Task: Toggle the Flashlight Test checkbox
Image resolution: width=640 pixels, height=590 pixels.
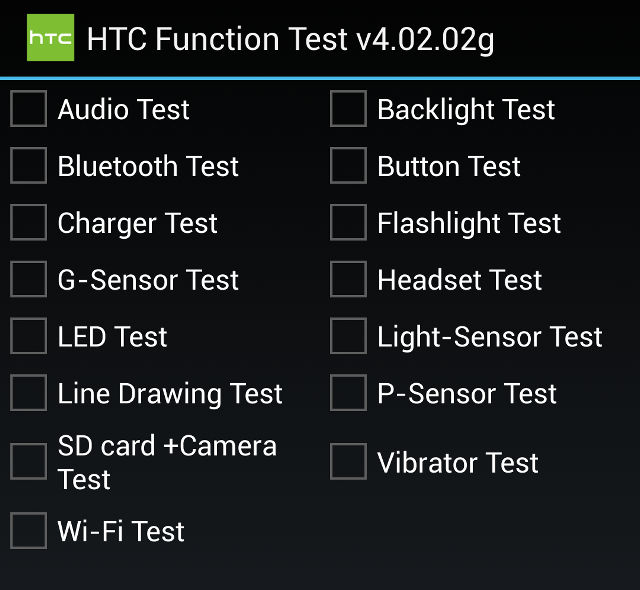Action: point(348,223)
